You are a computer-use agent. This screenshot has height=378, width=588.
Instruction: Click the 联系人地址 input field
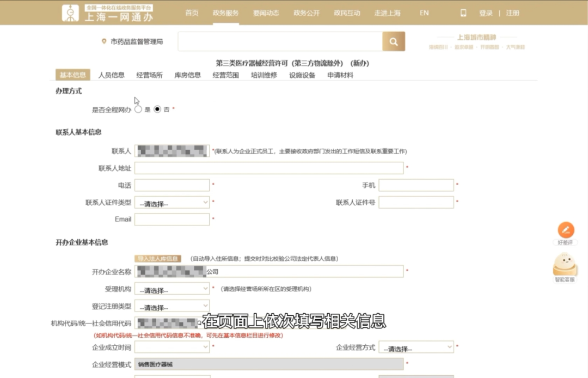click(269, 168)
